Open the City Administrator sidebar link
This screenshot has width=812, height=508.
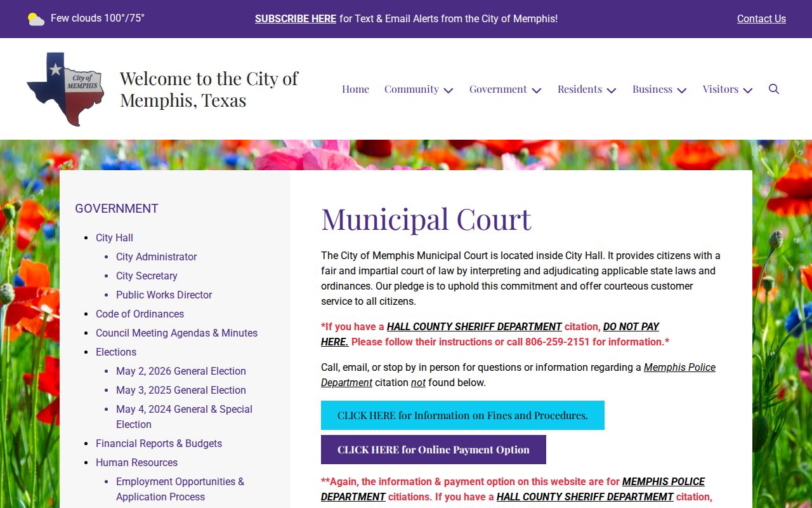[156, 257]
